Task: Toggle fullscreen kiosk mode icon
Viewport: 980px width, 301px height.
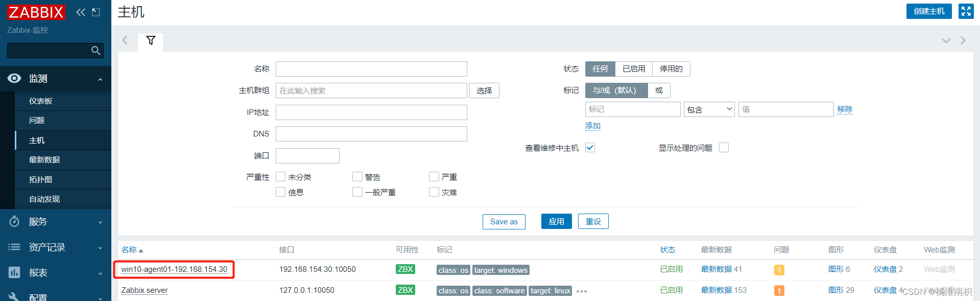Action: [966, 11]
